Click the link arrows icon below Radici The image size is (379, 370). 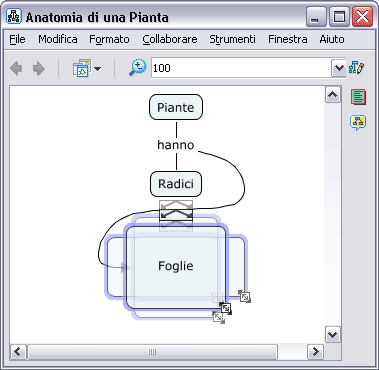(x=176, y=215)
